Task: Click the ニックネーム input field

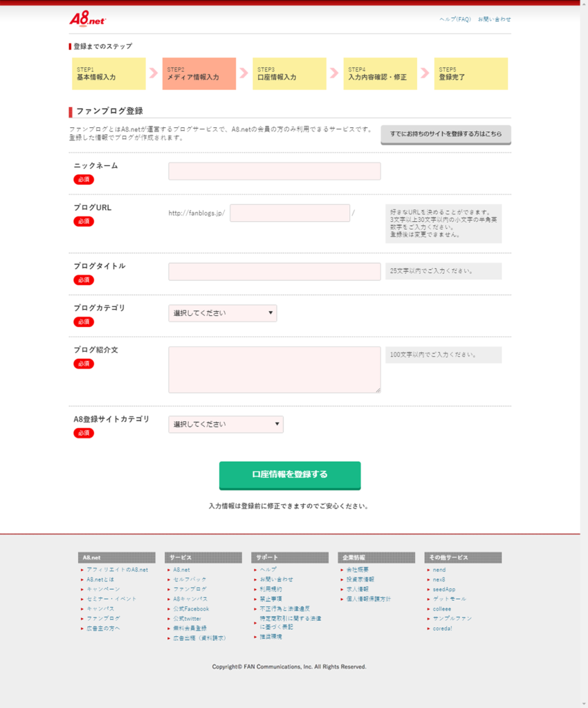Action: (274, 171)
